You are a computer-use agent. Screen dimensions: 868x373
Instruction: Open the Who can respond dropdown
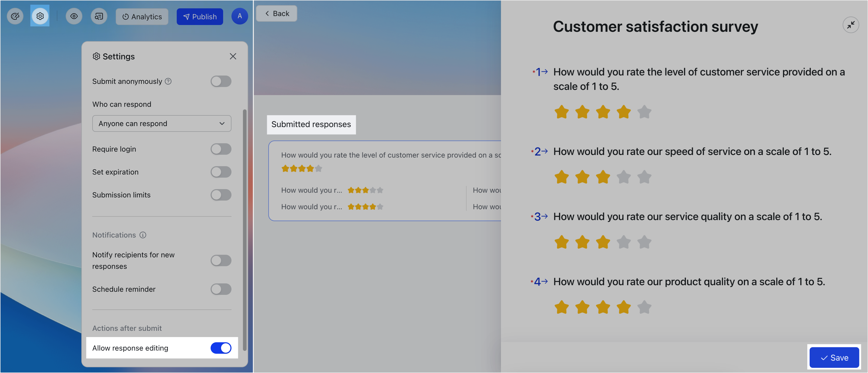pyautogui.click(x=161, y=123)
